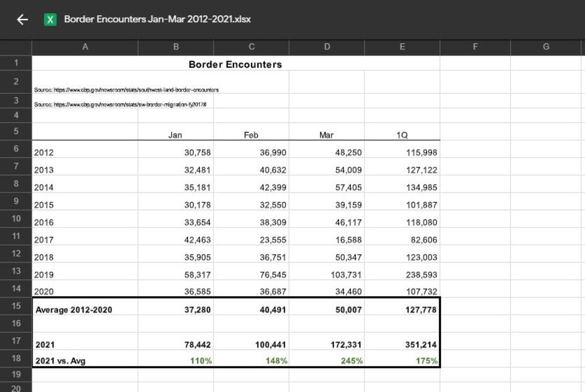Screen dimensions: 585x392
Task: Select the green 245% cell
Action: (x=352, y=361)
